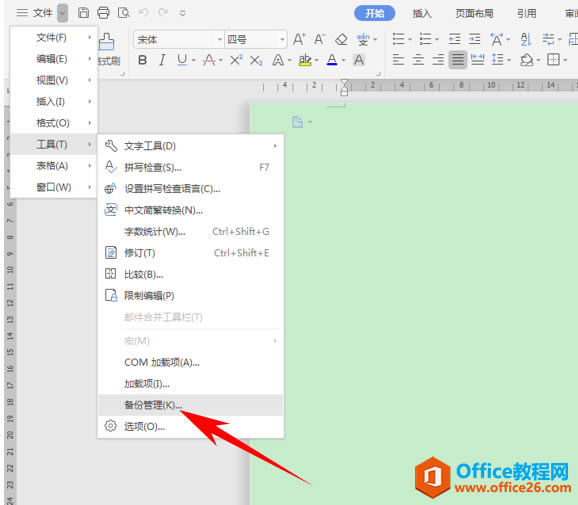The height and width of the screenshot is (505, 578).
Task: Click the Format Painter brush icon
Action: (107, 42)
